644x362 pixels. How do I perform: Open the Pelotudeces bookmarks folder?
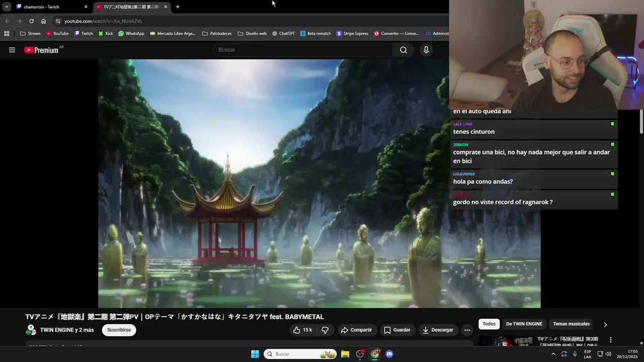point(217,34)
